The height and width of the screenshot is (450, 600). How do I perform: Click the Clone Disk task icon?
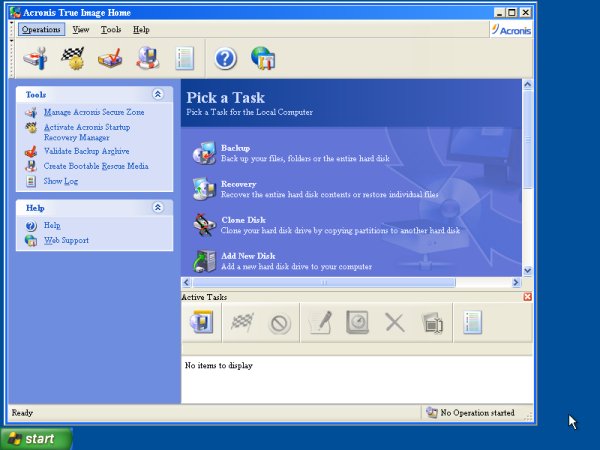[x=204, y=225]
